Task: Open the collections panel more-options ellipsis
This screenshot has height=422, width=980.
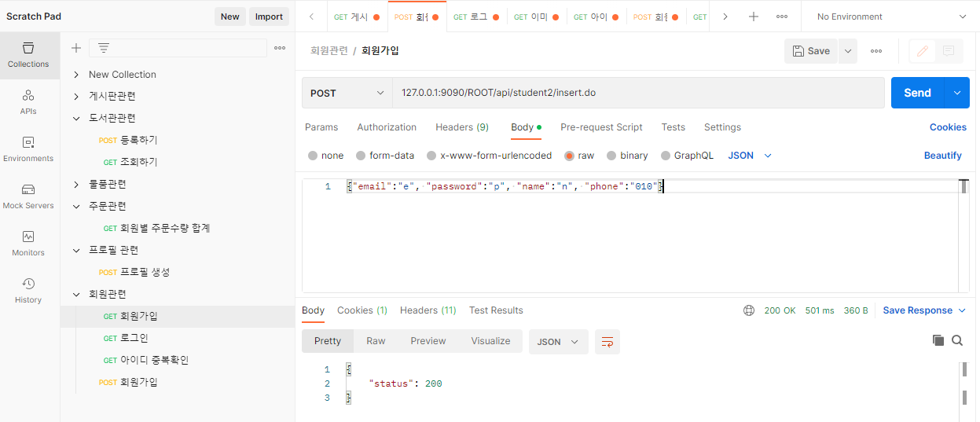Action: click(280, 48)
